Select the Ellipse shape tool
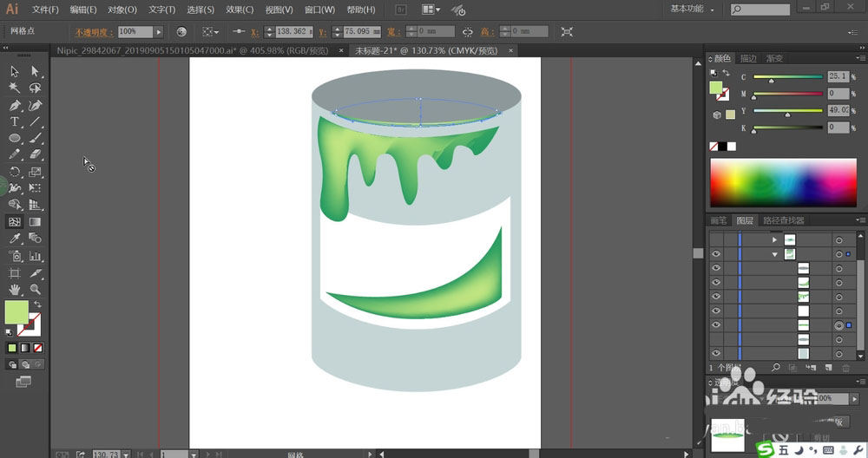 pos(15,139)
